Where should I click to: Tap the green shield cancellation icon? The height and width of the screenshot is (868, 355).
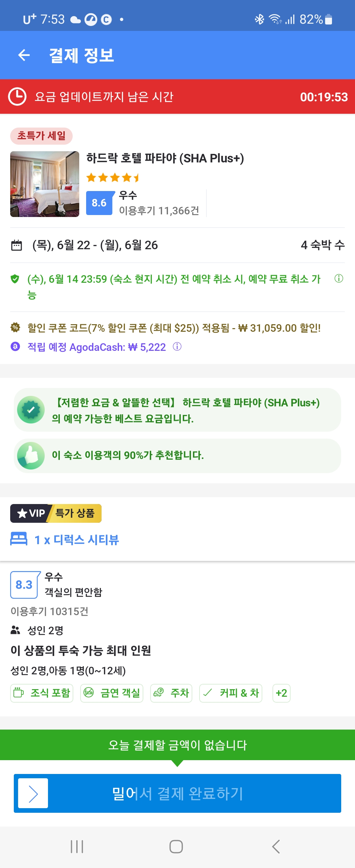point(15,279)
